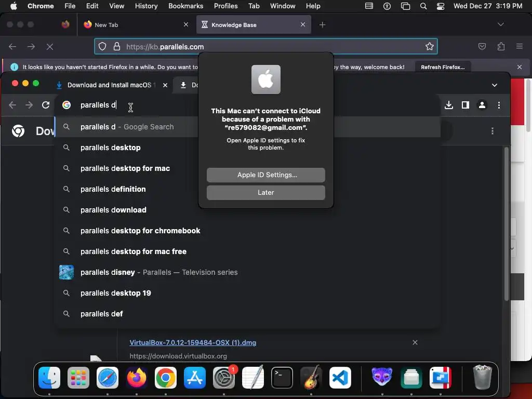Open Firefox's Pocket icon

482,46
